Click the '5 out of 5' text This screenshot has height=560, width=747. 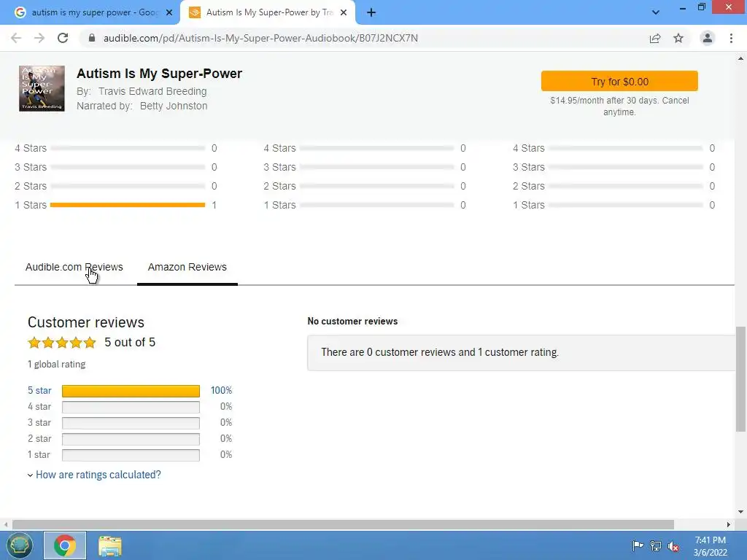point(130,343)
